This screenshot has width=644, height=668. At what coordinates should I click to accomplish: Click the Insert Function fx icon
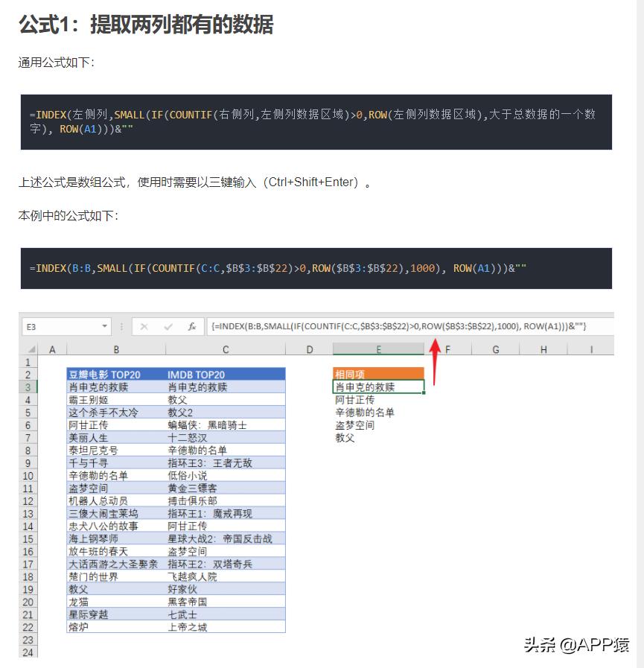(191, 326)
